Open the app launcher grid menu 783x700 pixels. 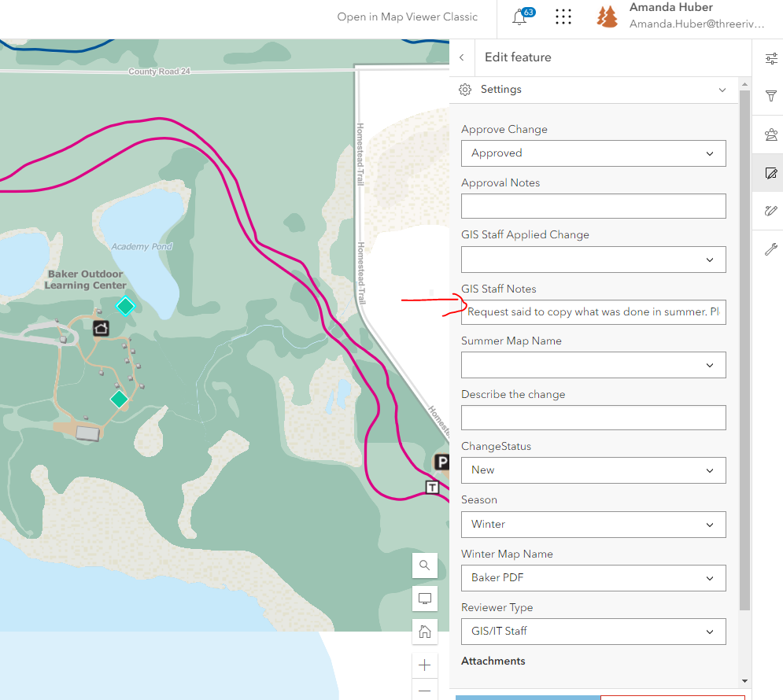[x=563, y=17]
